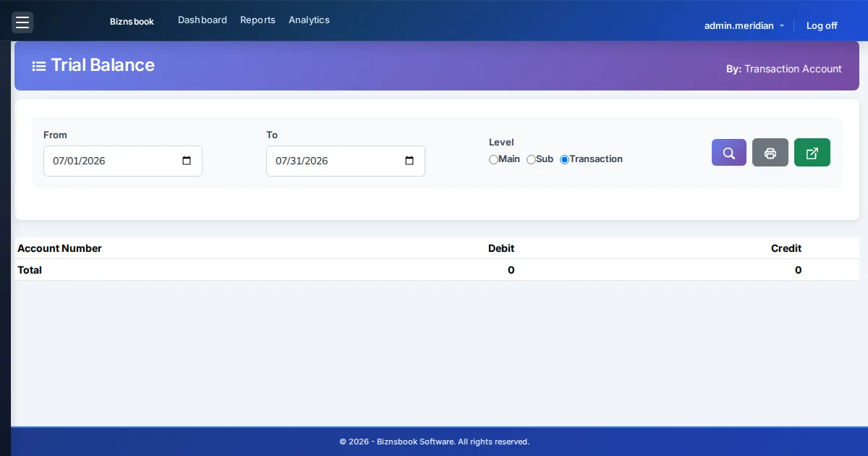Click the list icon beside Trial Balance

(x=39, y=66)
